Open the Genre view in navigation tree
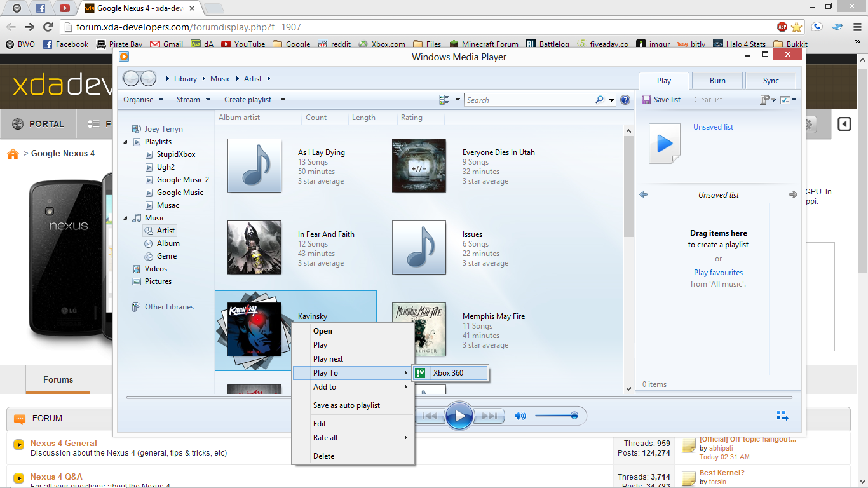 pos(166,256)
